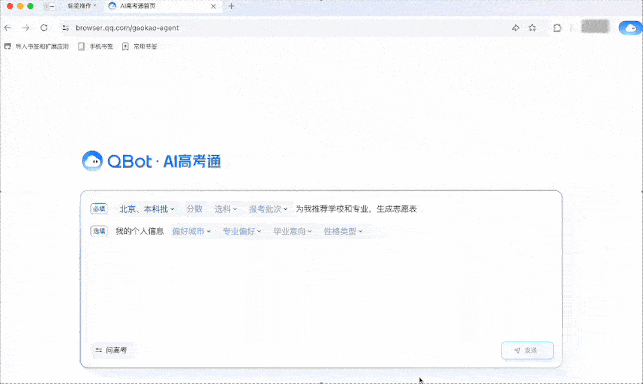
Task: Click the blurred profile avatar in toolbar
Action: coord(595,27)
